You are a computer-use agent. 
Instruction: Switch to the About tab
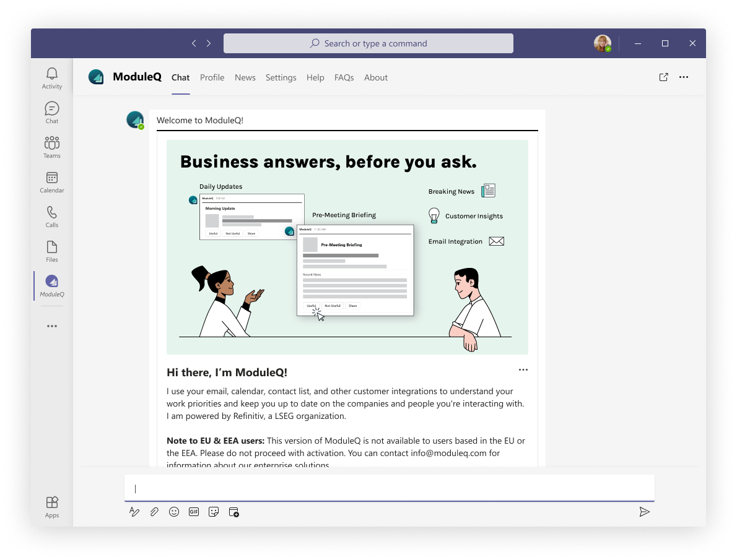375,77
